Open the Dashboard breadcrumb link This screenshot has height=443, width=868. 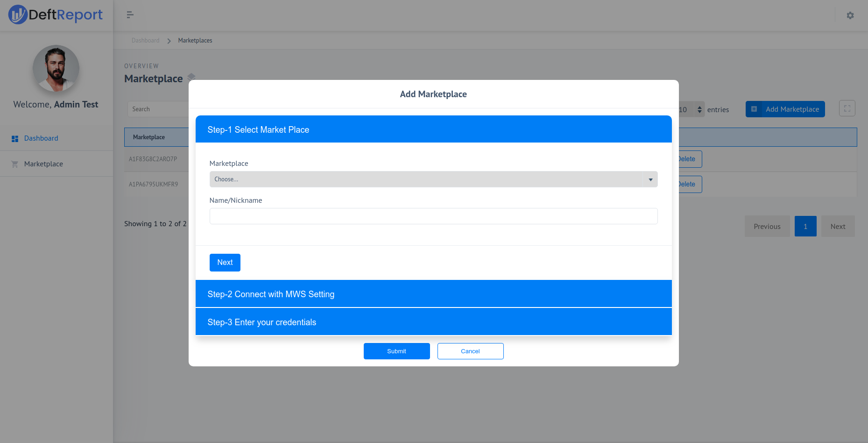point(145,40)
